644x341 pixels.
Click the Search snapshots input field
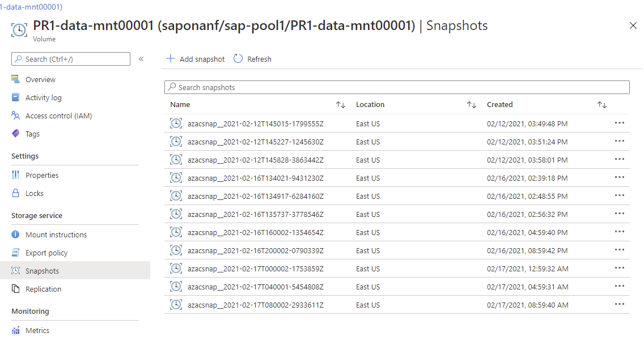coord(397,87)
